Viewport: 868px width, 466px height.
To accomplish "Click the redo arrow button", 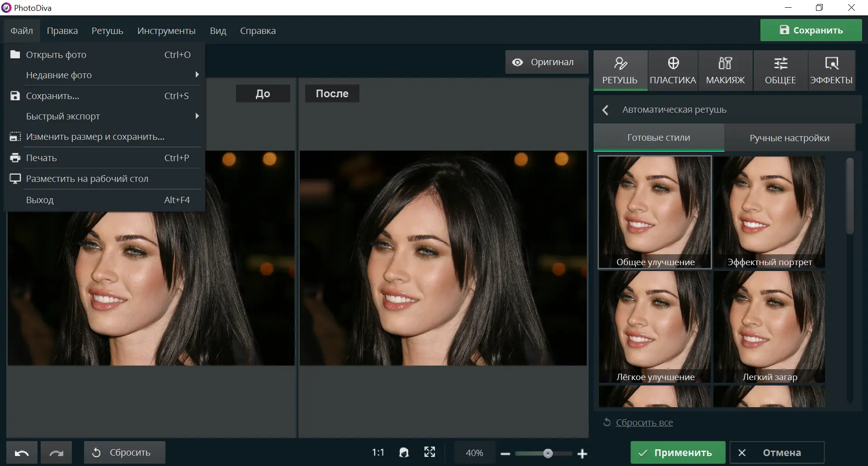I will (56, 452).
